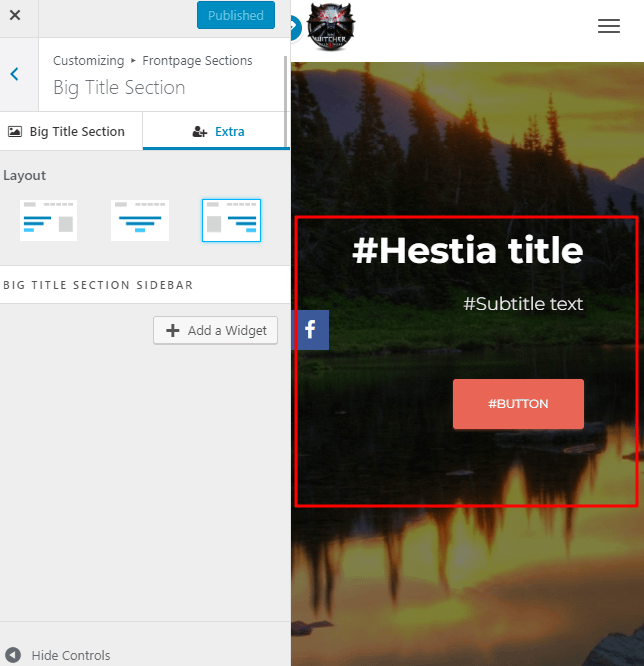Open the Extra tab
This screenshot has width=644, height=666.
(217, 131)
